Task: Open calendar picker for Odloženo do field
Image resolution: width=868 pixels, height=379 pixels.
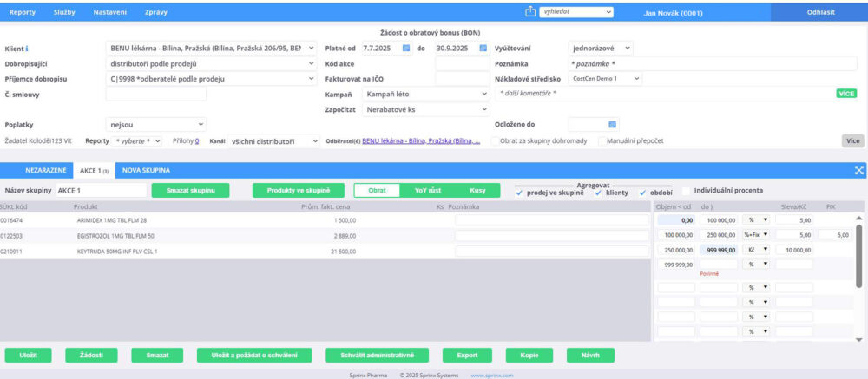Action: [612, 124]
